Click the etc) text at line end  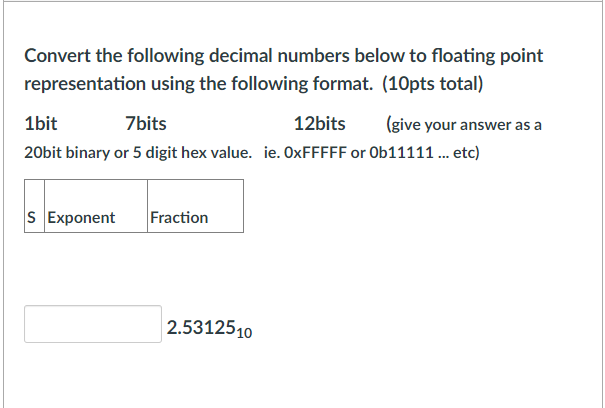tap(466, 153)
